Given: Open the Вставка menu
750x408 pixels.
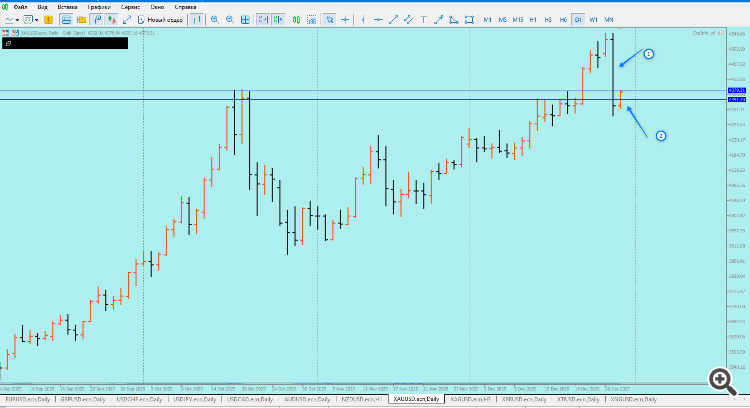Looking at the screenshot, I should coord(67,7).
